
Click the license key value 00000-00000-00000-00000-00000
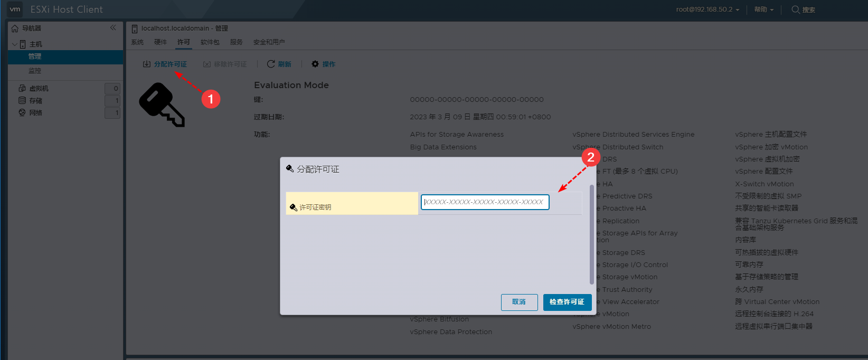[477, 99]
